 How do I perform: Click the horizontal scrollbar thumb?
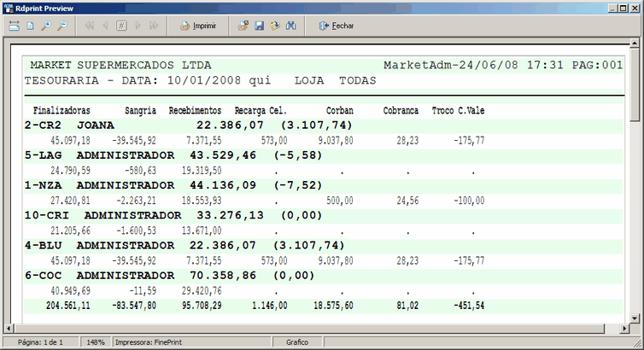[309, 329]
